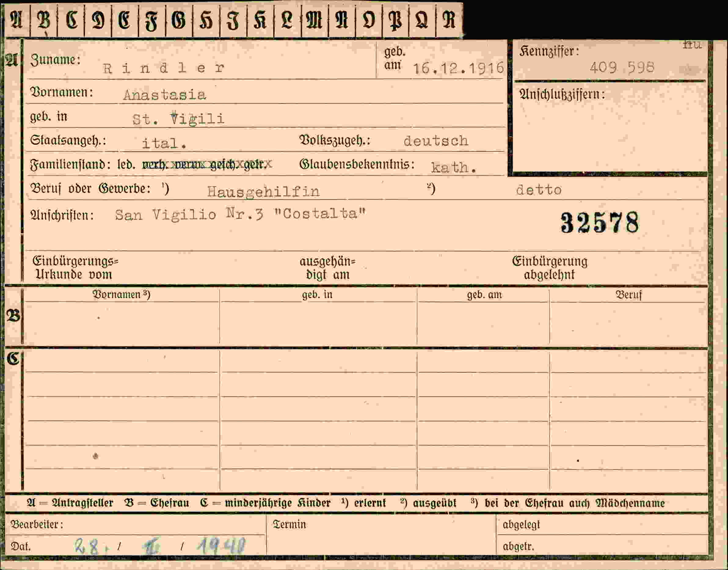
Task: Click the occupation "Hausgehilfin"
Action: [264, 191]
